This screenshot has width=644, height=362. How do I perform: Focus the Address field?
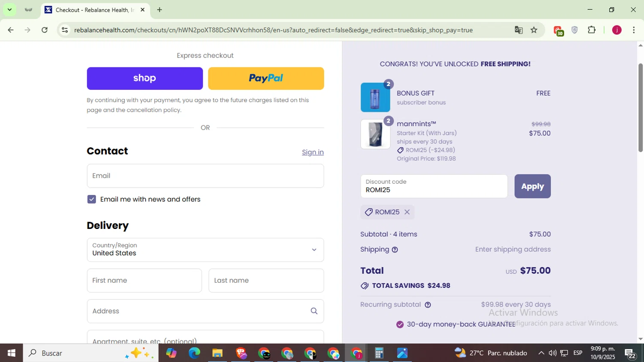pyautogui.click(x=205, y=311)
